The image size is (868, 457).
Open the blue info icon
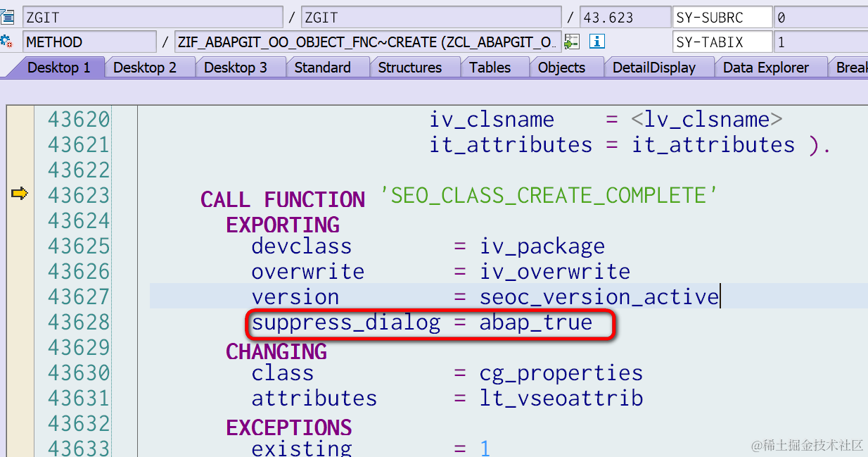tap(597, 42)
